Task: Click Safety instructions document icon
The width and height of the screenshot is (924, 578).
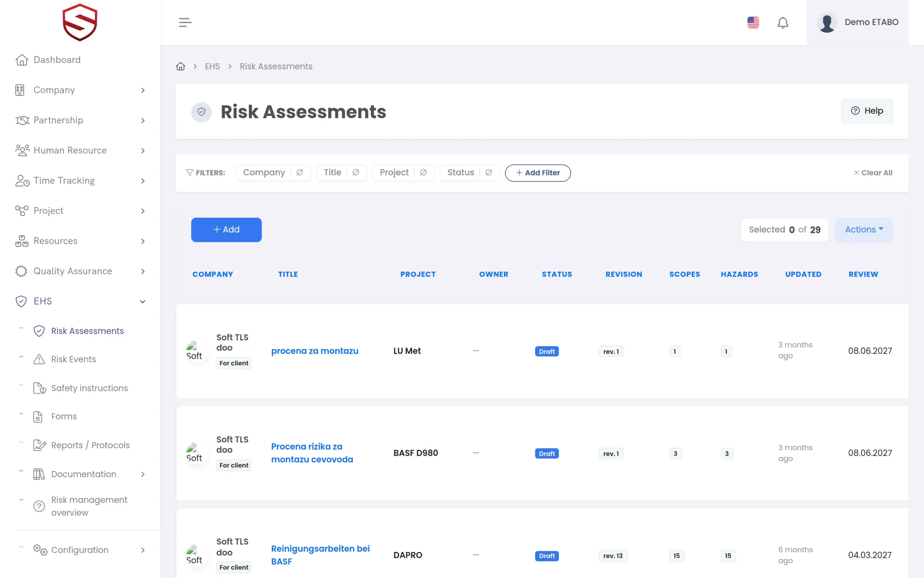Action: point(39,388)
